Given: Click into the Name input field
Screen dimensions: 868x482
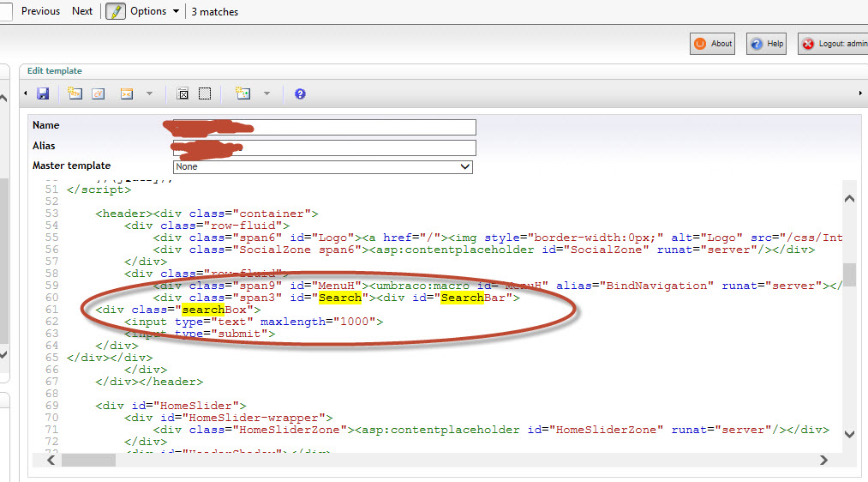Looking at the screenshot, I should [325, 127].
